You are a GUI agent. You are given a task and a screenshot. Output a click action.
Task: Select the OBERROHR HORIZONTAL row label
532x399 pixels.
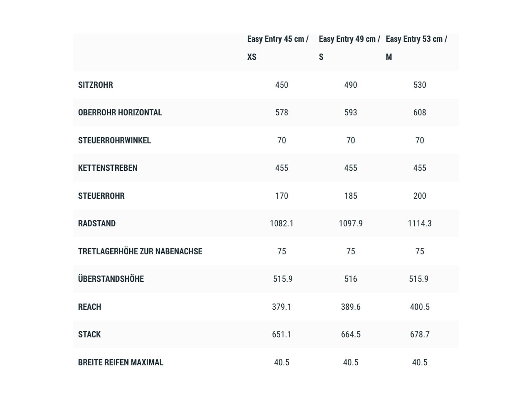[120, 112]
